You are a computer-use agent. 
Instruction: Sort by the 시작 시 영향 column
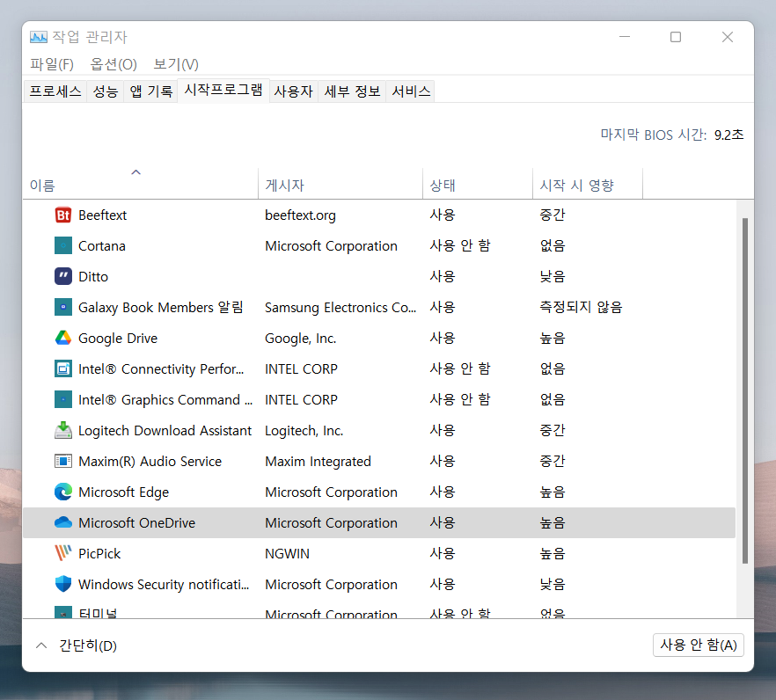point(588,184)
